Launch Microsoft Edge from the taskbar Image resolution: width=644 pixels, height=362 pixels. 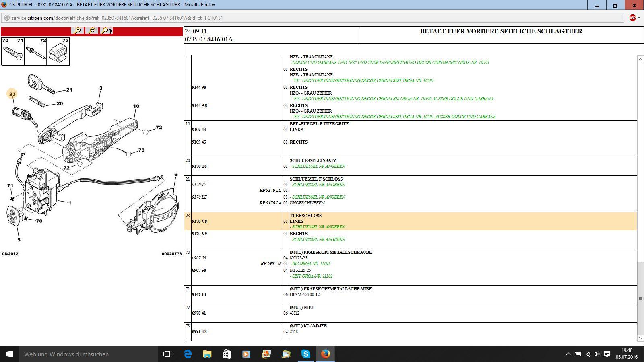(x=188, y=354)
